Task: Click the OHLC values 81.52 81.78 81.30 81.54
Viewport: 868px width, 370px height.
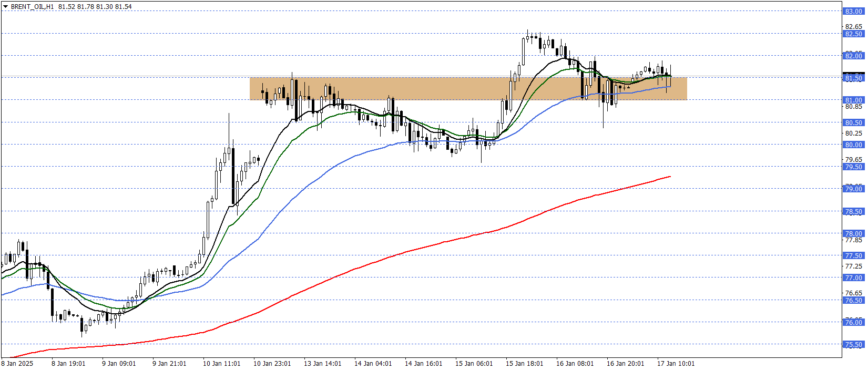Action: [95, 7]
